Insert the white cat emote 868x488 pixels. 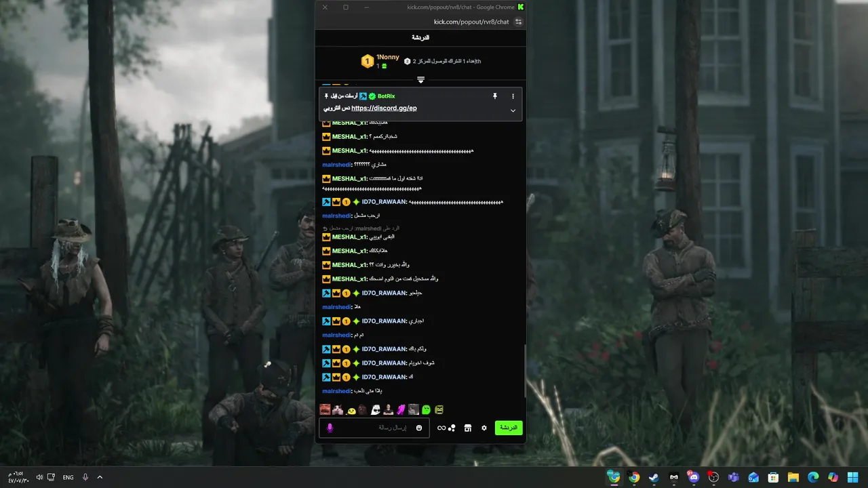337,409
